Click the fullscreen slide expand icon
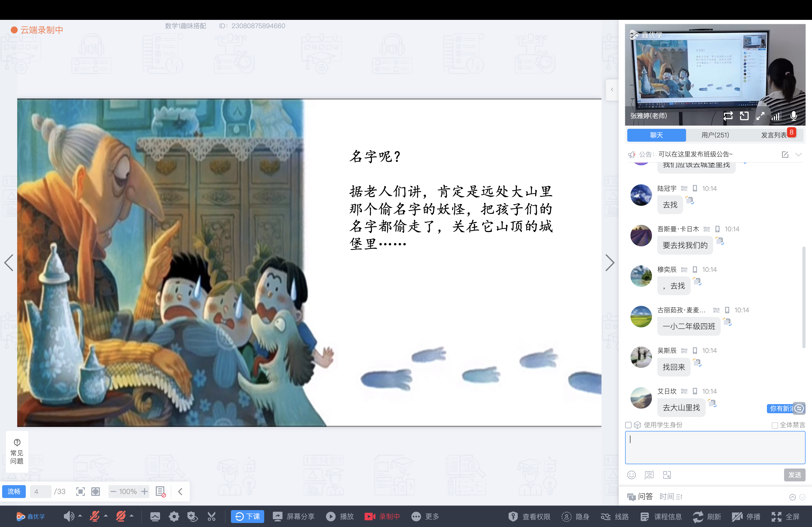812x527 pixels. pyautogui.click(x=96, y=492)
